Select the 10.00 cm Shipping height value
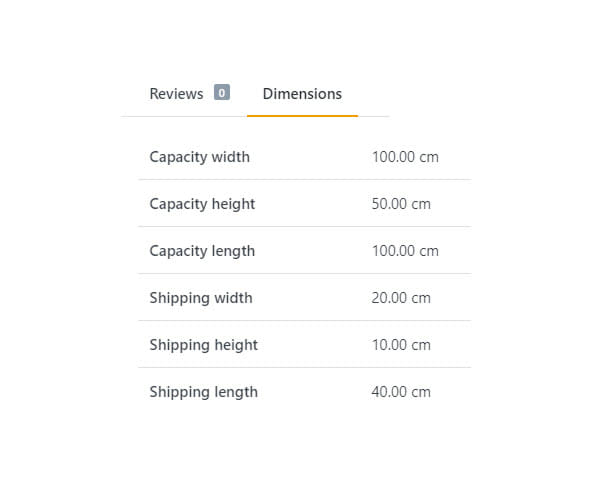This screenshot has width=600, height=480. 401,345
